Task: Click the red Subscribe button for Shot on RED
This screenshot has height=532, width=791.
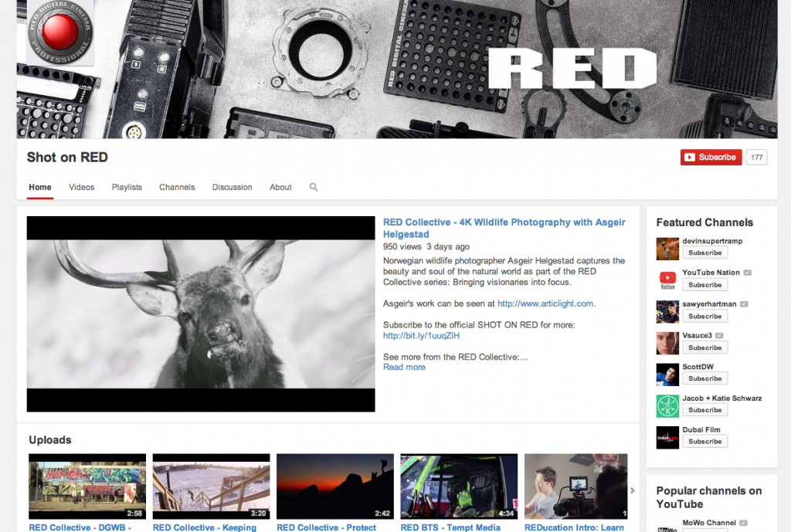Action: tap(710, 157)
